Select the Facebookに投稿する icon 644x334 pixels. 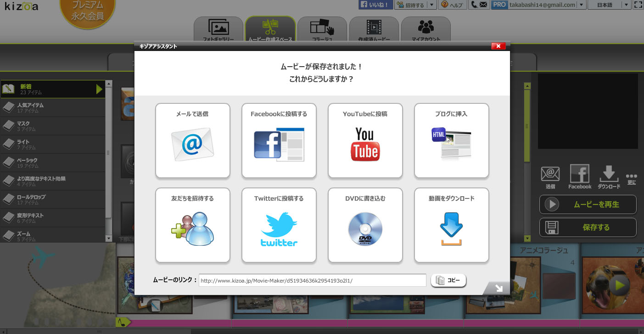coord(279,145)
